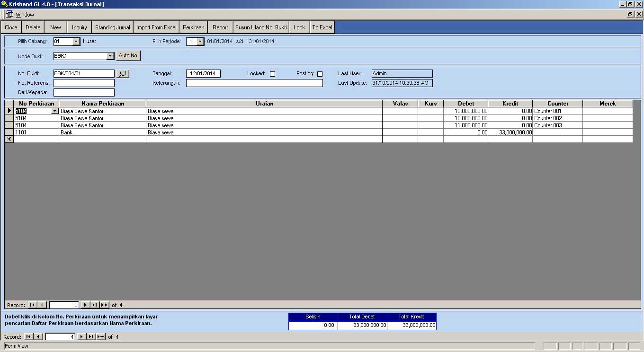The image size is (644, 352).
Task: Go to next record in journal grid navigator
Action: pos(85,305)
